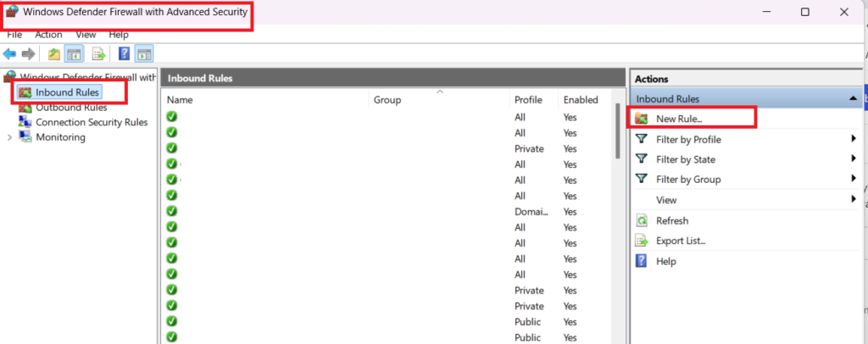Expand the Monitoring node chevron
868x344 pixels.
click(8, 137)
